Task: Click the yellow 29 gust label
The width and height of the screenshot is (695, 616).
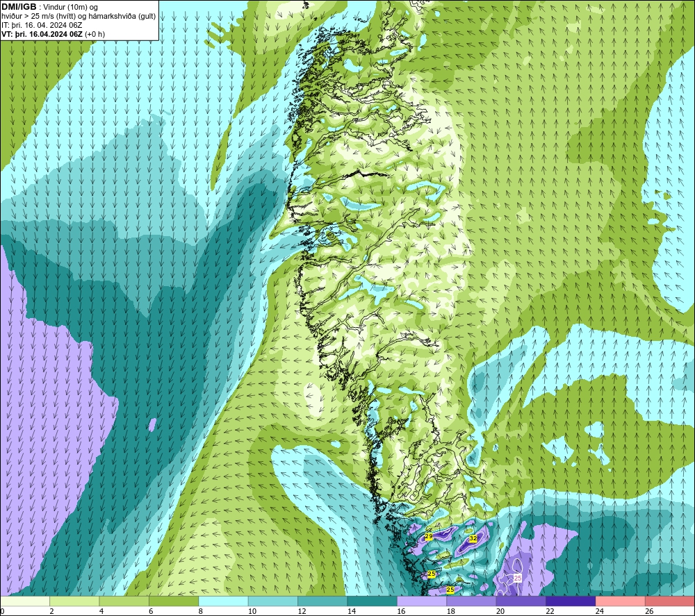Action: (429, 536)
